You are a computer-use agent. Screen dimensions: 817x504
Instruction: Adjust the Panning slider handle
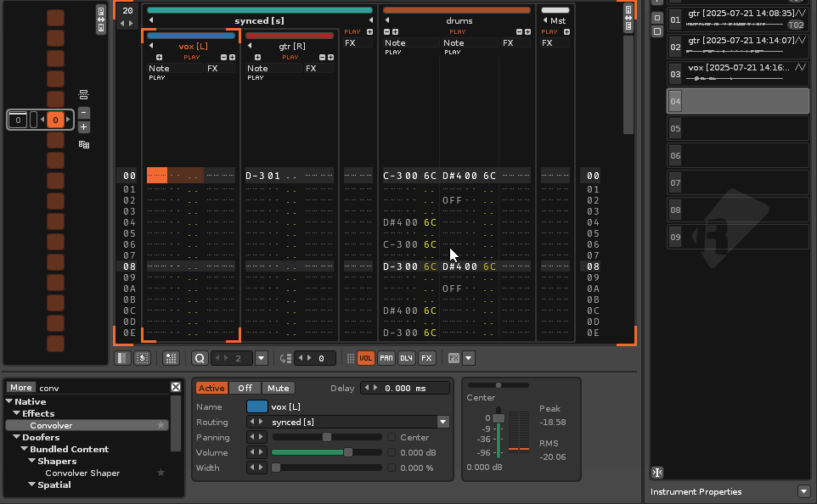coord(327,437)
